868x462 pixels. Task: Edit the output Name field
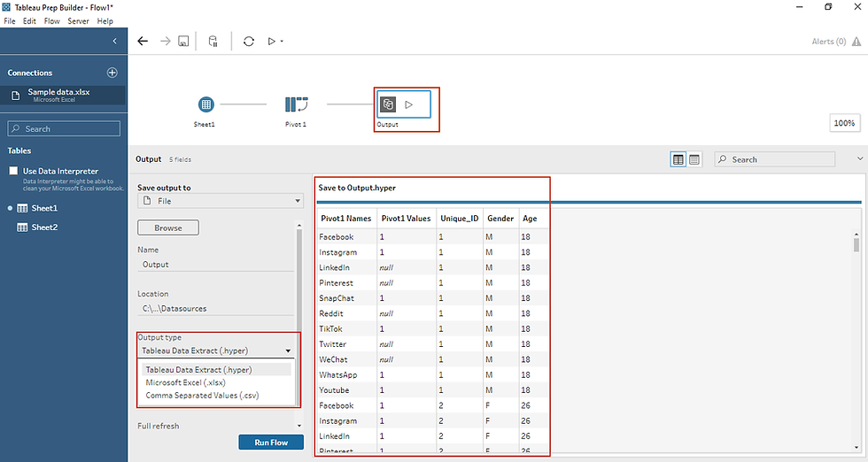215,265
